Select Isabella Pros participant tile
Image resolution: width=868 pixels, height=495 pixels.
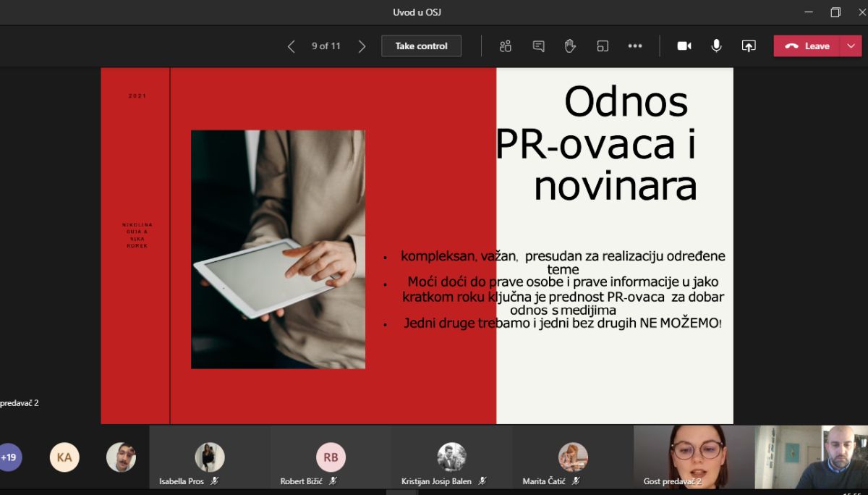click(x=210, y=458)
